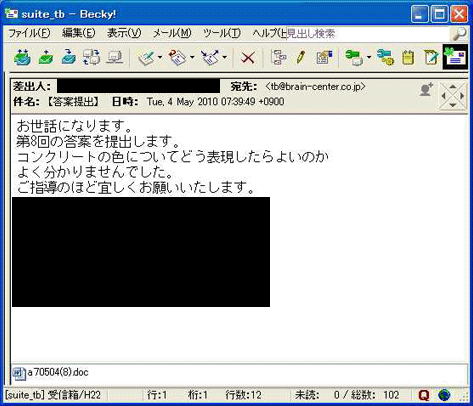The width and height of the screenshot is (473, 406).
Task: Add sender to address book icon
Action: tap(426, 90)
